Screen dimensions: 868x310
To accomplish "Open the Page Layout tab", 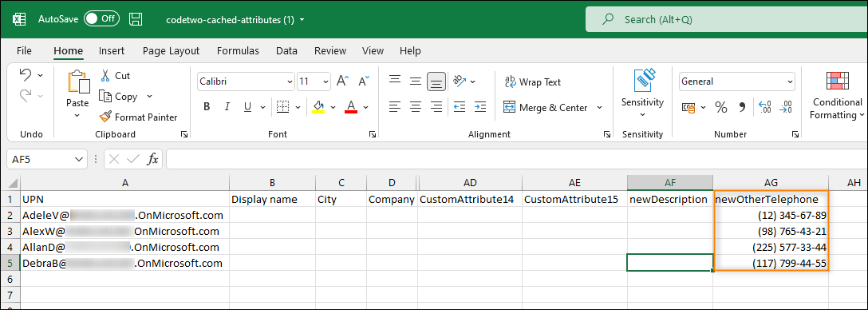I will click(171, 51).
